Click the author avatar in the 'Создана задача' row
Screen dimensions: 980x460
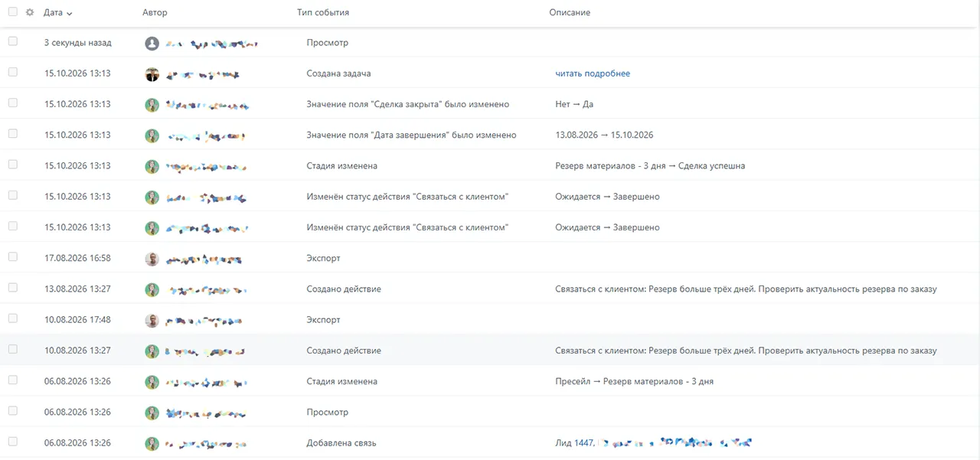[x=152, y=74]
